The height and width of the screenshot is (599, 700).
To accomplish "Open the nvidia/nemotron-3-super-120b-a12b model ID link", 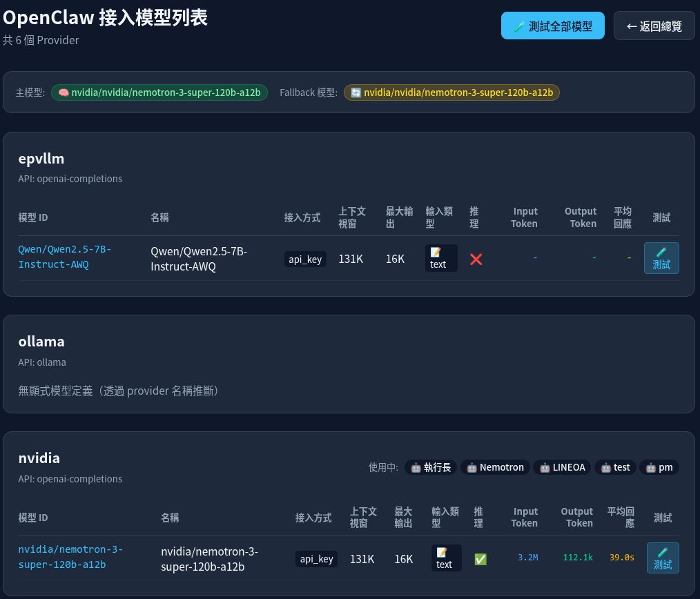I will coord(70,557).
